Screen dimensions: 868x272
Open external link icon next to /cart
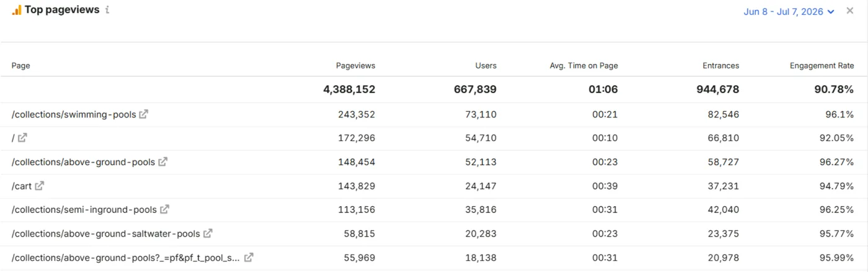click(x=39, y=186)
